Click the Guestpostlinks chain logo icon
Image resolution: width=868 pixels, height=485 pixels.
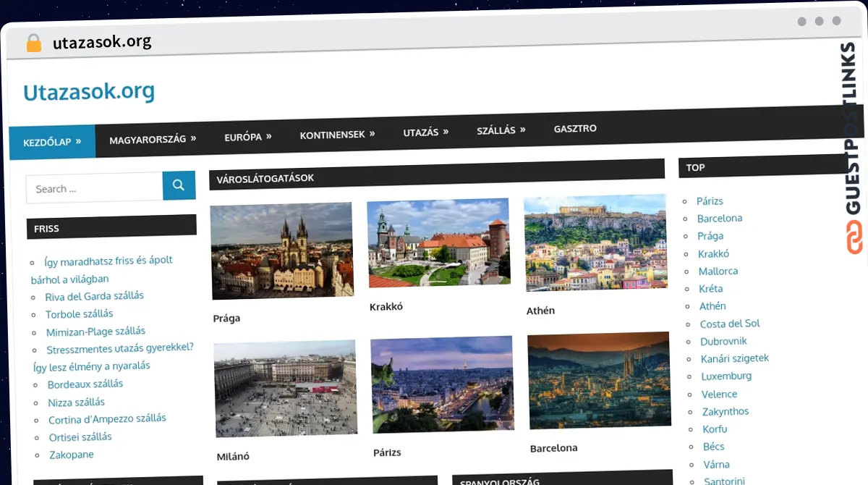tap(855, 237)
